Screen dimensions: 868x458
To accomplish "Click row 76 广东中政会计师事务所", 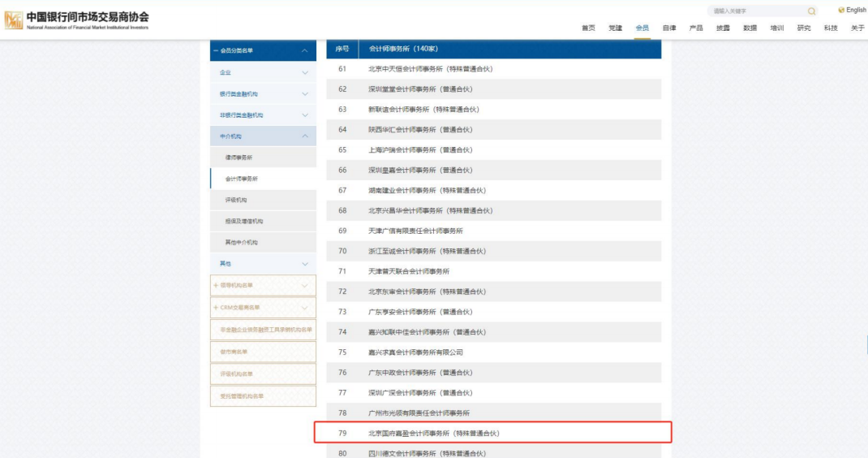I will point(494,373).
